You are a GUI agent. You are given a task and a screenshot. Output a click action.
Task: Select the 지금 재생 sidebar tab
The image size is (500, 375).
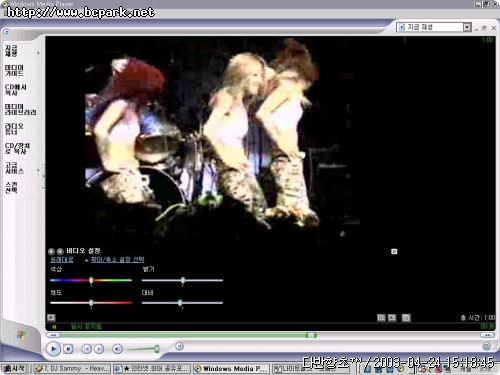tap(18, 51)
